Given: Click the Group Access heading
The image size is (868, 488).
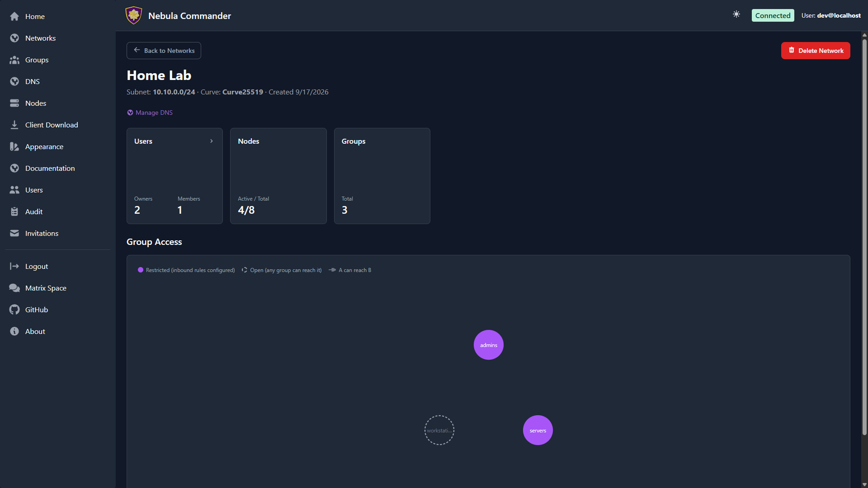Looking at the screenshot, I should (154, 242).
